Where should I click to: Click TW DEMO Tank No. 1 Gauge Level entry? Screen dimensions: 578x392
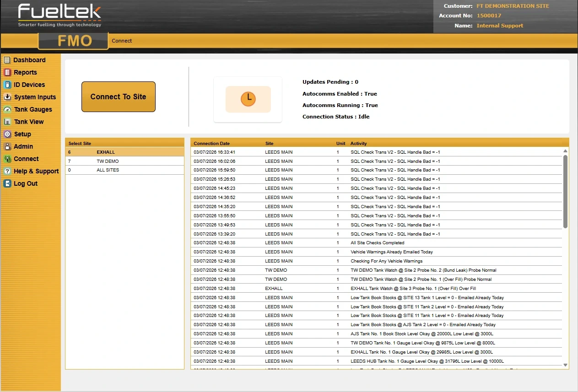[x=422, y=343]
